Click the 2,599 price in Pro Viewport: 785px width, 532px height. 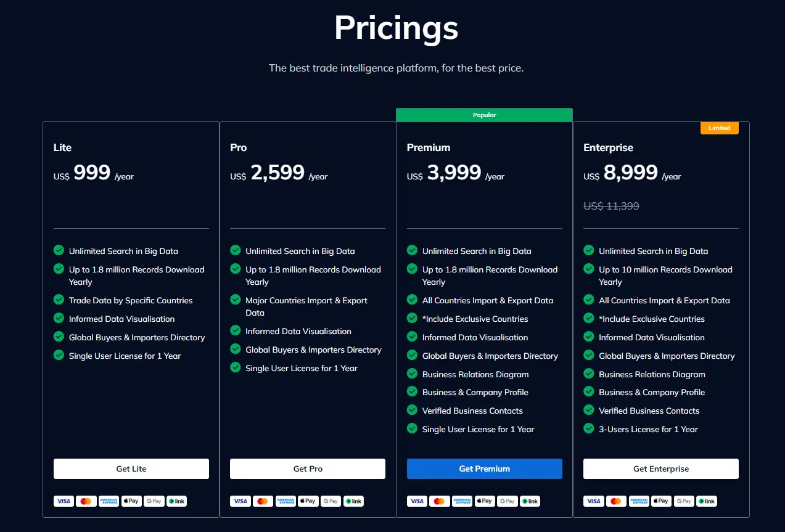277,173
